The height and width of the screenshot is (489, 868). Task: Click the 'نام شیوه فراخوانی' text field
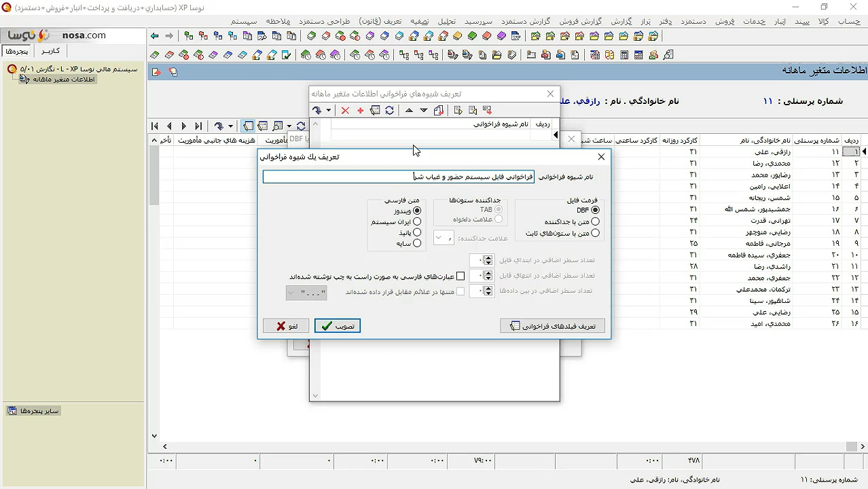point(398,177)
